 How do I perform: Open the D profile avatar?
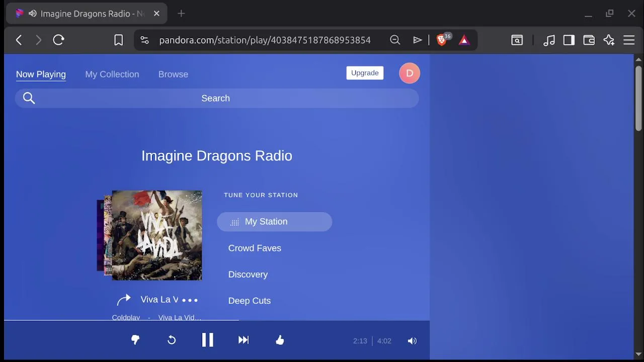(410, 73)
